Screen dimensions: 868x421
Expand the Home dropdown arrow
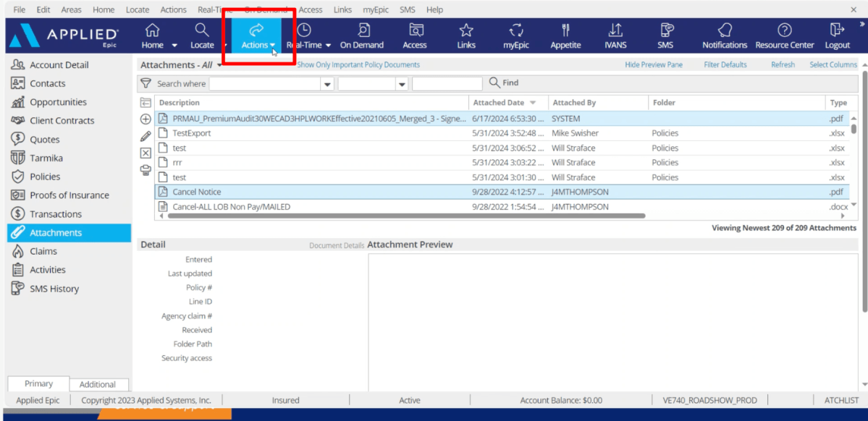(174, 46)
